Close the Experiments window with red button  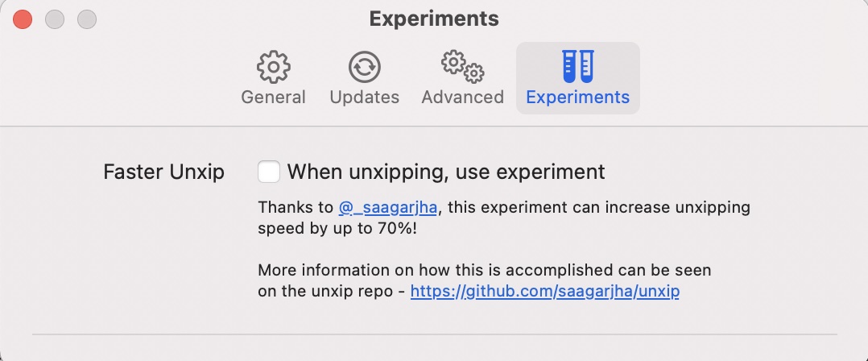[23, 19]
